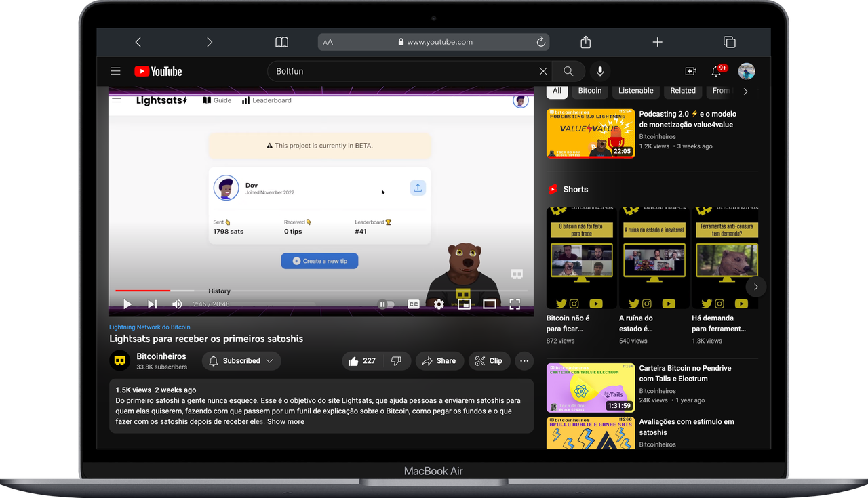The image size is (868, 498).
Task: Open Safari share sheet icon
Action: pos(586,42)
